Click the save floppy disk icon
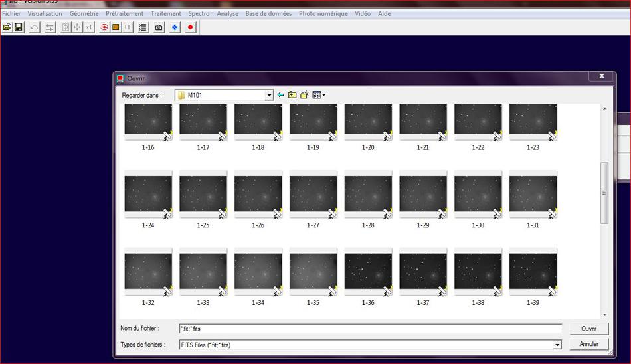 coord(19,27)
